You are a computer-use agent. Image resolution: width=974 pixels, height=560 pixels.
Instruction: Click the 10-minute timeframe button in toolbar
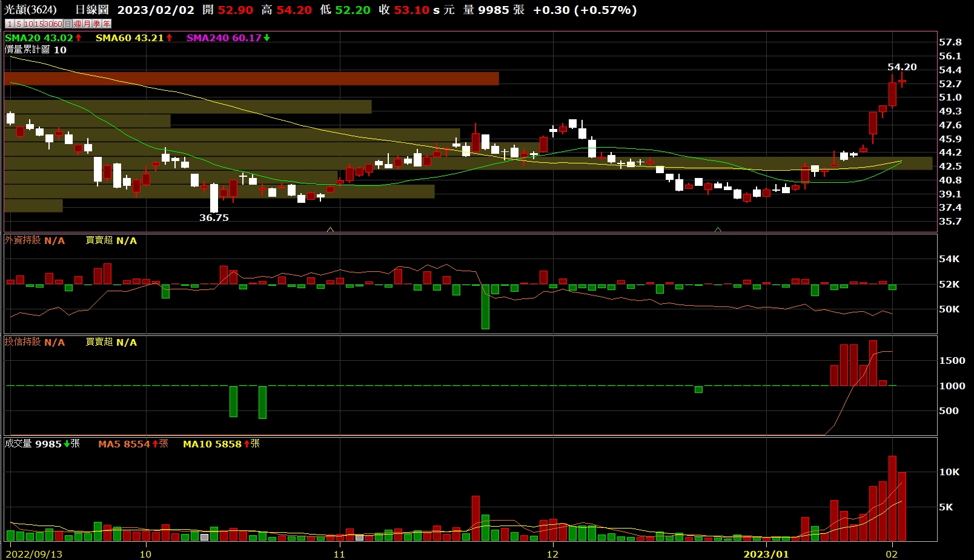(28, 24)
